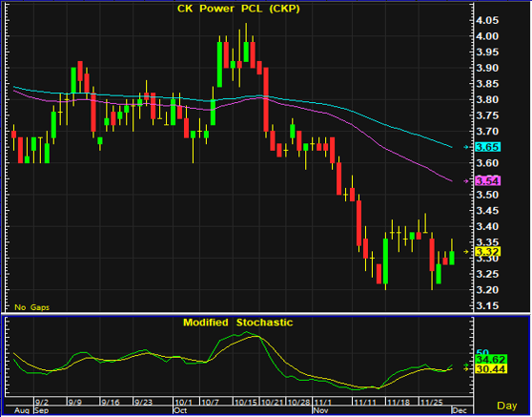Click the Dec month label
The height and width of the screenshot is (417, 532).
coord(459,410)
